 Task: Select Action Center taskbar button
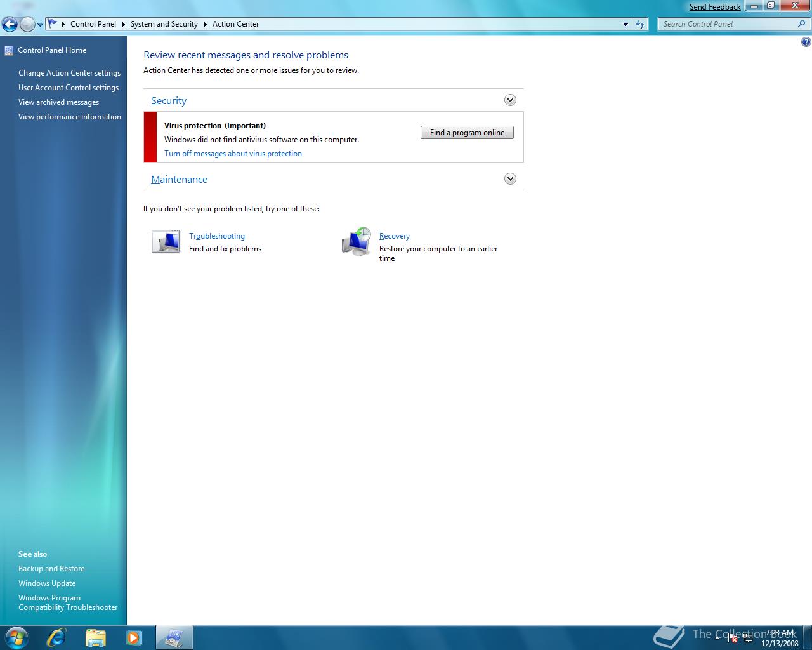174,637
